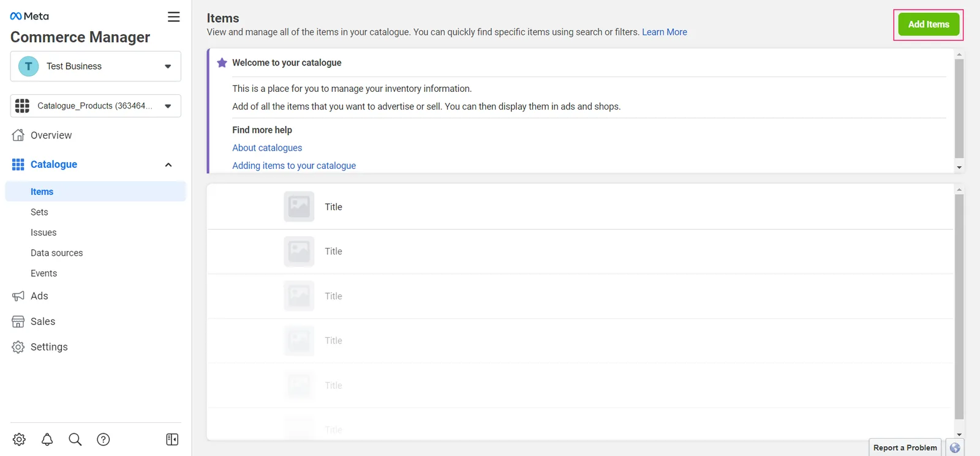Open the notifications bell icon
Image resolution: width=980 pixels, height=456 pixels.
(x=47, y=439)
